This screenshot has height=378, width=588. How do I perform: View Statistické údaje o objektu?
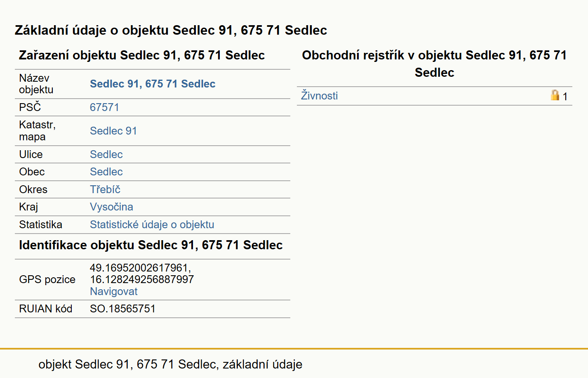click(x=152, y=224)
